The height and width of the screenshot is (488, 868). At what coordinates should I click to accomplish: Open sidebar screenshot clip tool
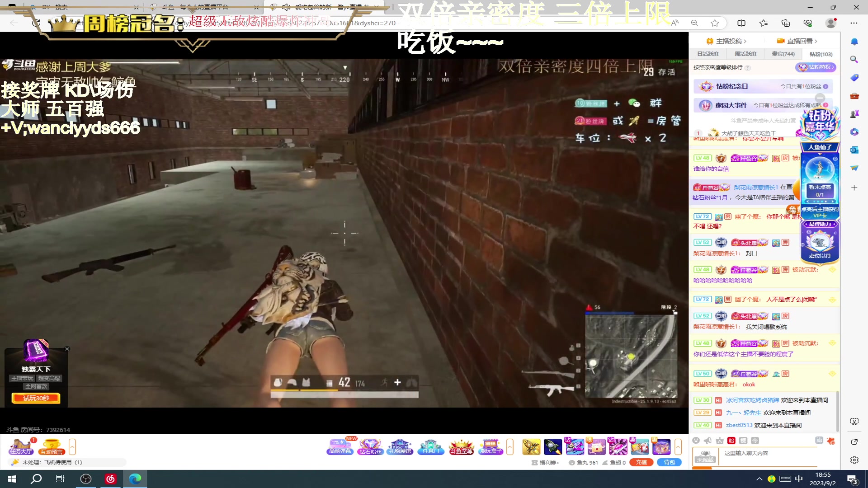854,422
